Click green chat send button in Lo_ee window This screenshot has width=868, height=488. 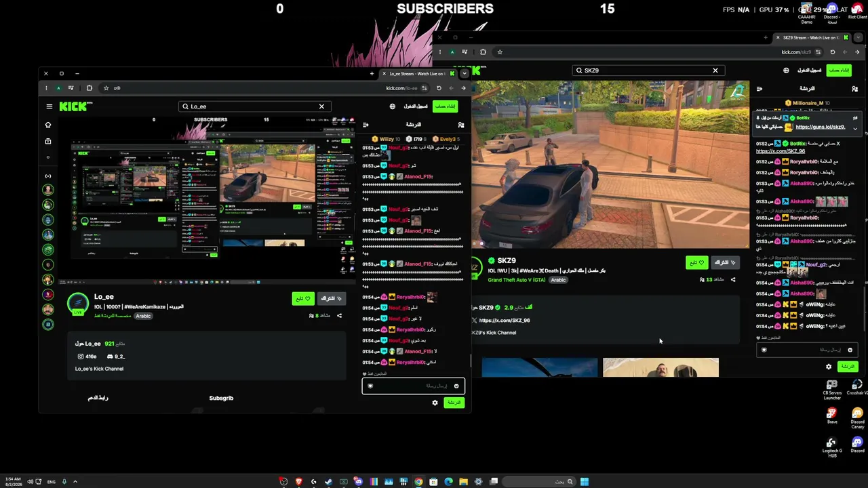pos(454,403)
